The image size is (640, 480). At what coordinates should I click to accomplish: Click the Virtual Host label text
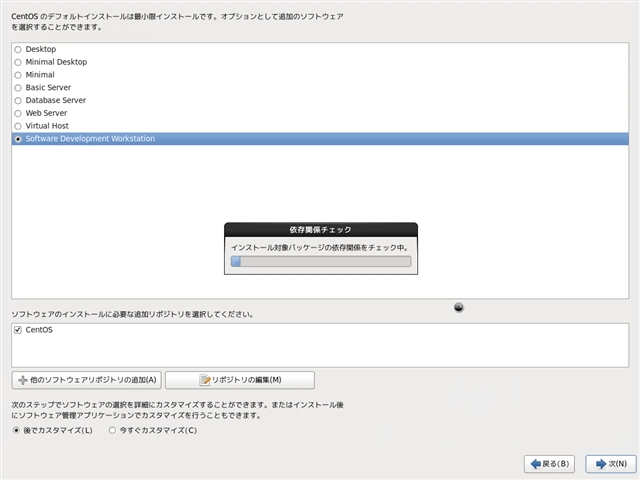47,126
